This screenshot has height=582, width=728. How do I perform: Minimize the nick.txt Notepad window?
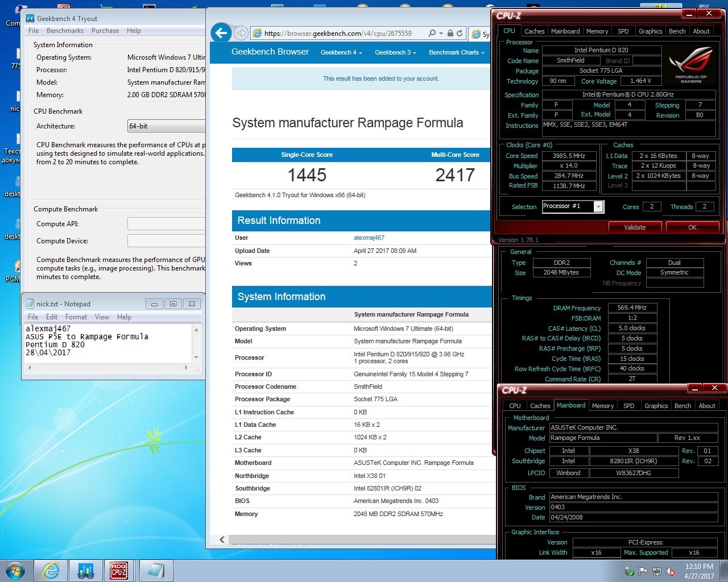[154, 304]
